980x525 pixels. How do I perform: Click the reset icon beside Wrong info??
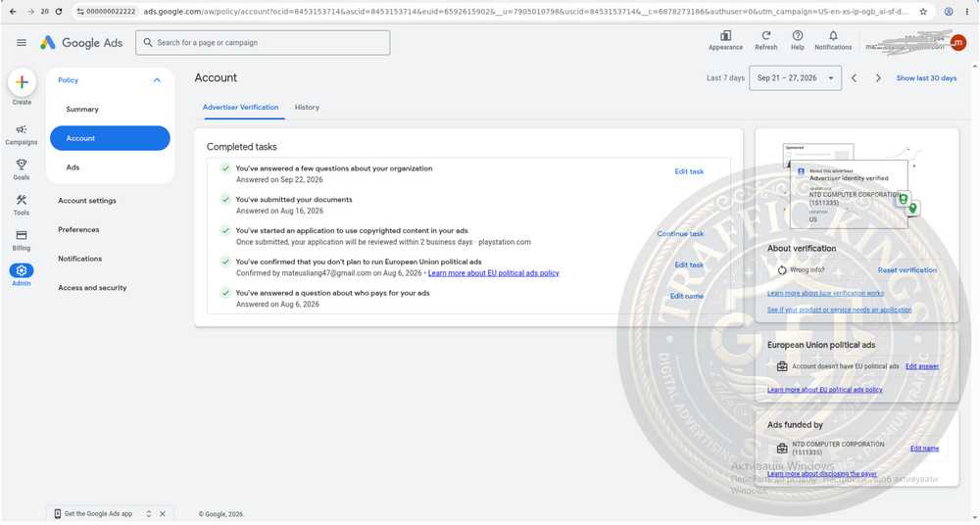point(782,270)
